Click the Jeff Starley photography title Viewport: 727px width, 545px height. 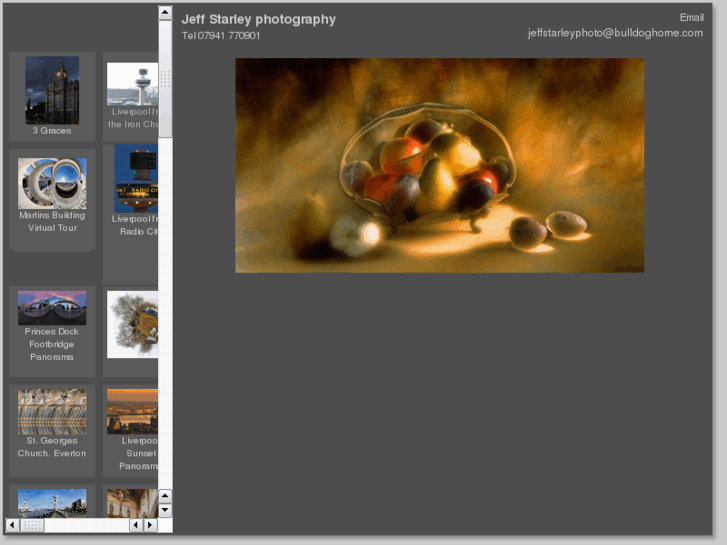tap(259, 19)
